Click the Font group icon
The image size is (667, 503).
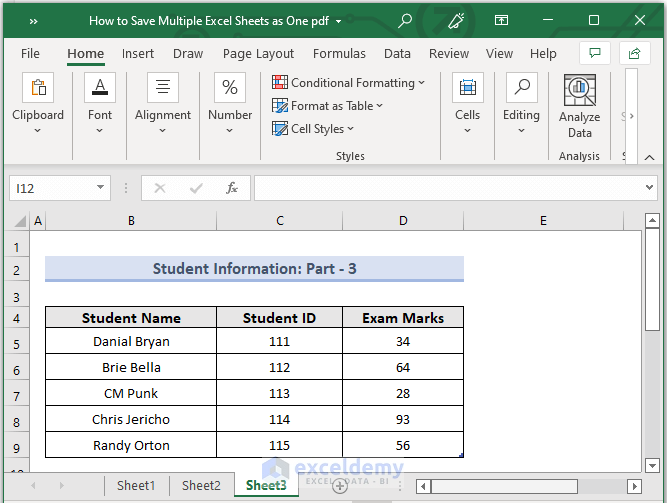pyautogui.click(x=100, y=89)
